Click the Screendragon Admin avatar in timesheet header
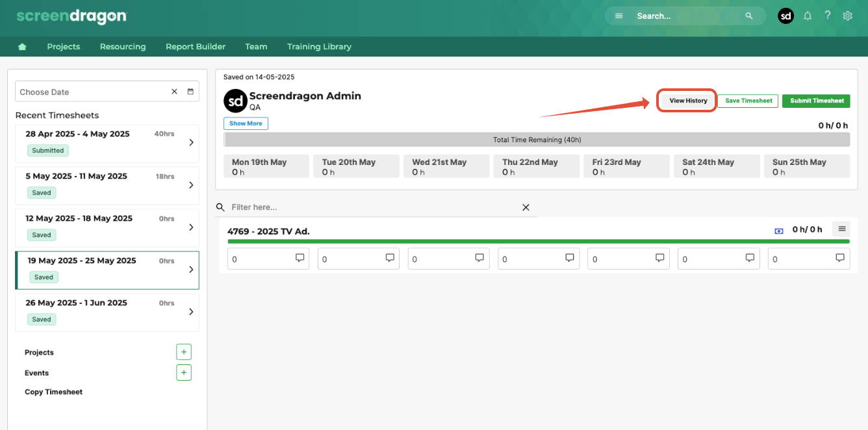 [235, 101]
